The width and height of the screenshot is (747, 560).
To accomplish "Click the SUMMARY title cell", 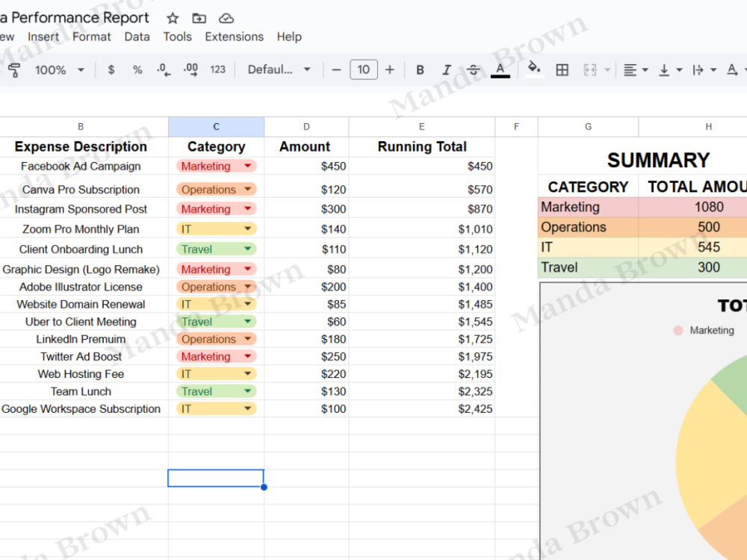I will pos(658,161).
